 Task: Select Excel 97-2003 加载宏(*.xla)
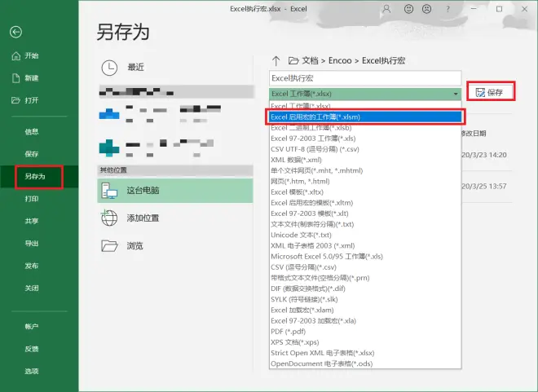coord(365,320)
